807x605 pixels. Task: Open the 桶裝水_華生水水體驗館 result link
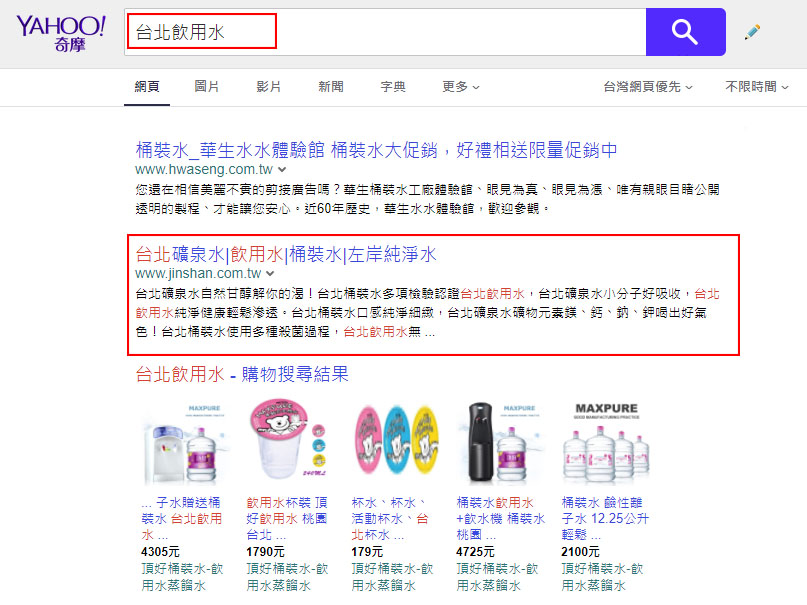pyautogui.click(x=376, y=150)
